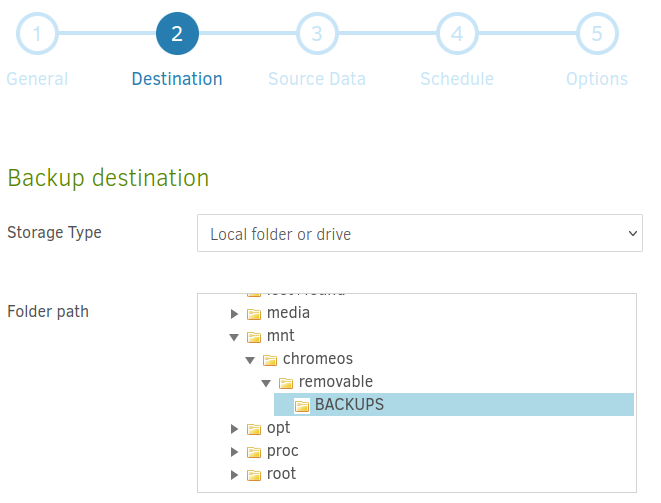Select the media folder name

click(x=288, y=313)
